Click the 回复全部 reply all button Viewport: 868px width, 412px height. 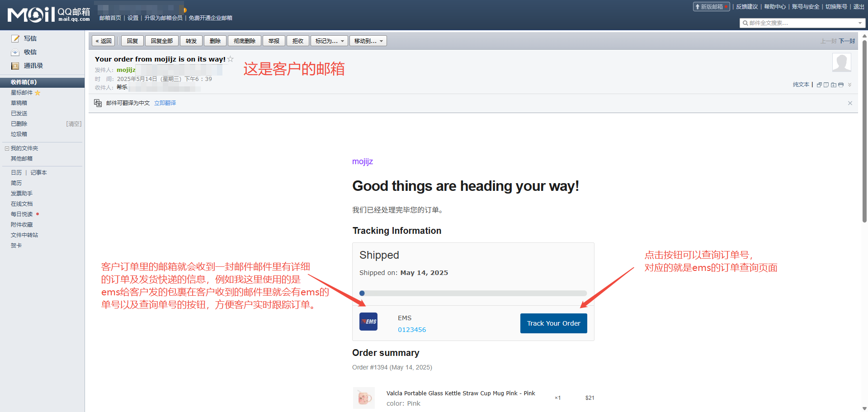click(x=162, y=41)
